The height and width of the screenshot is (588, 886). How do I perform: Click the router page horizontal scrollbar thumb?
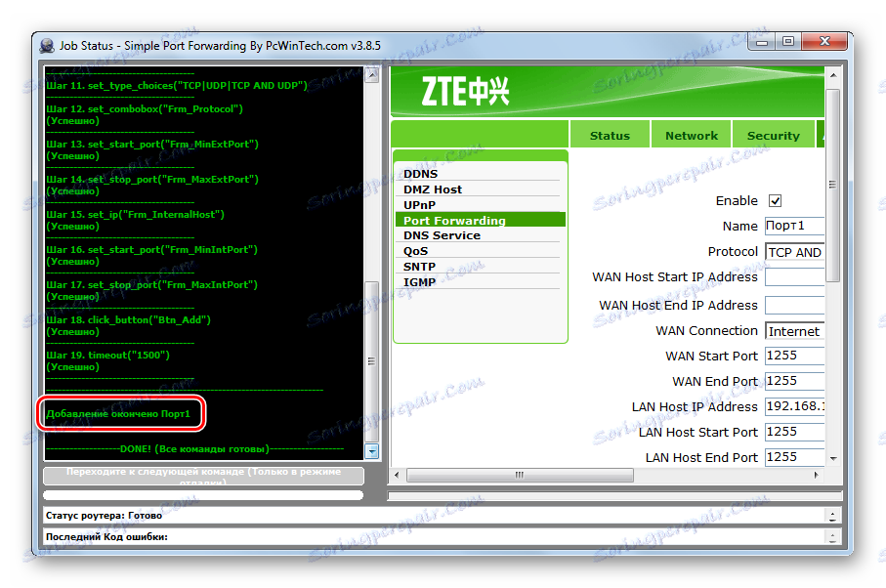[x=520, y=475]
